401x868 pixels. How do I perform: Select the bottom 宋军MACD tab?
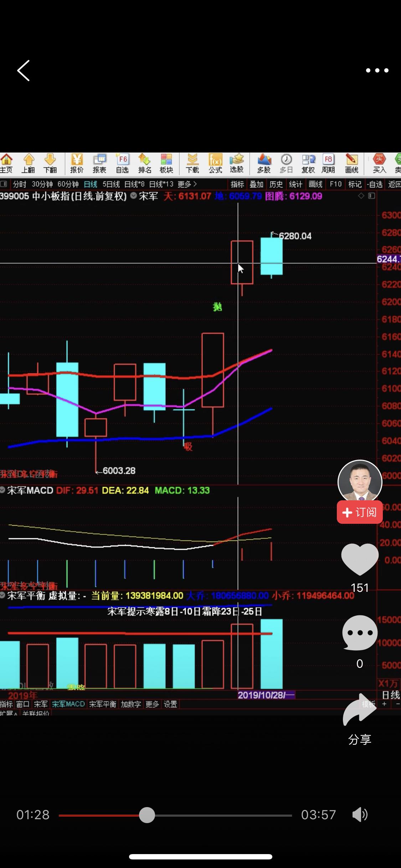tap(68, 704)
